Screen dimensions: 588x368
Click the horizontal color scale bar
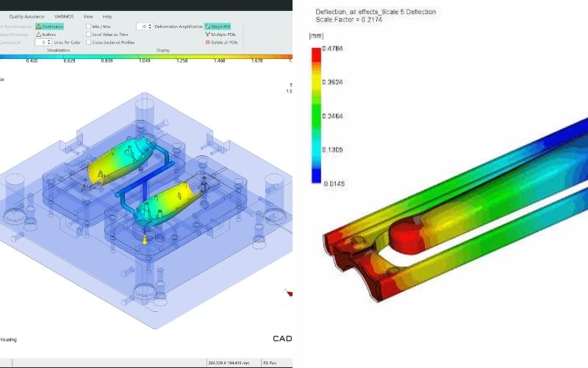coord(146,57)
